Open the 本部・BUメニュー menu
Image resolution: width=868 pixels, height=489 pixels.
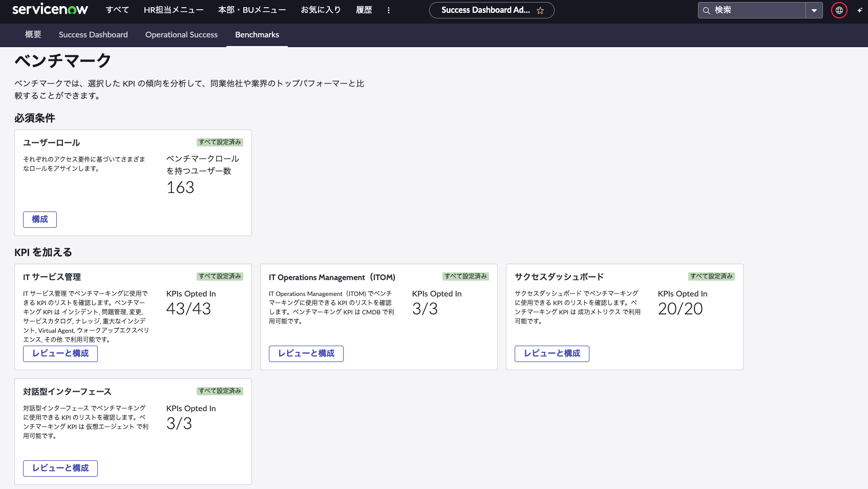click(252, 10)
